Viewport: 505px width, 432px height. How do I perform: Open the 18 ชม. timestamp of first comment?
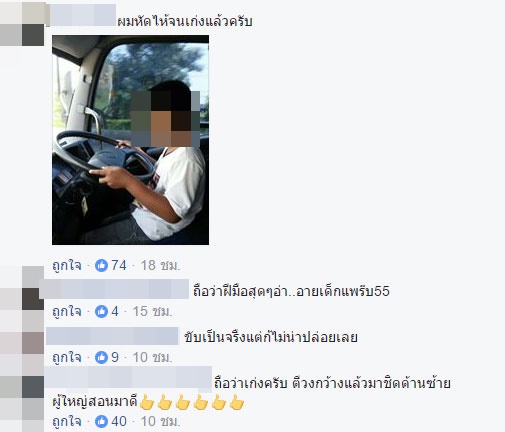[x=160, y=266]
